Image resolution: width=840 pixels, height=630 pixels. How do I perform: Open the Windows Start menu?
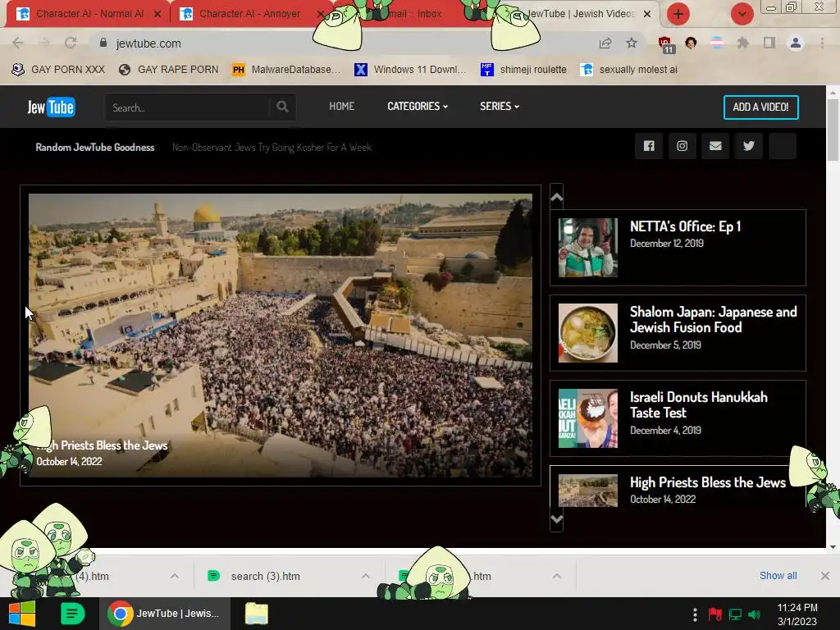point(22,614)
